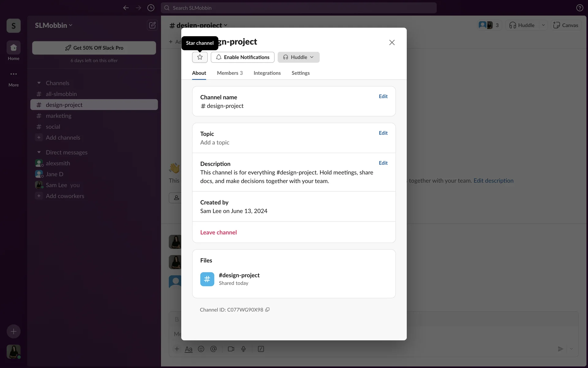
Task: Edit the channel Description
Action: coord(383,163)
